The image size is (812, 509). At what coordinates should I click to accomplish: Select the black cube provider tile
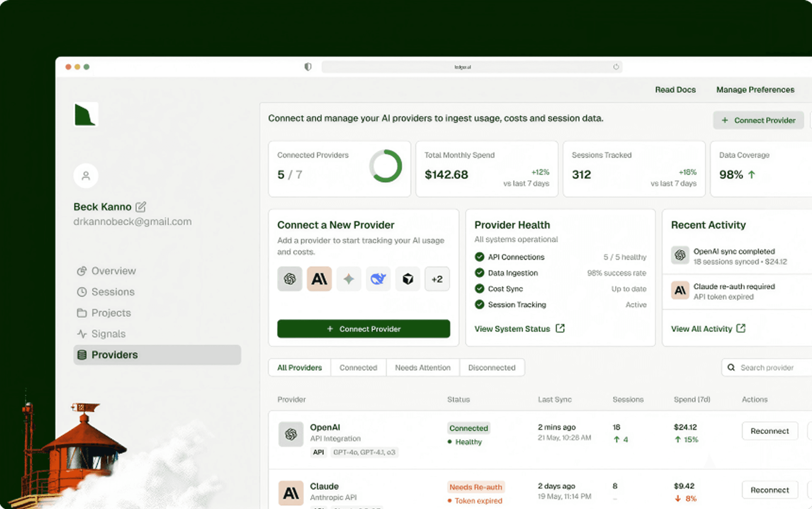pos(408,279)
